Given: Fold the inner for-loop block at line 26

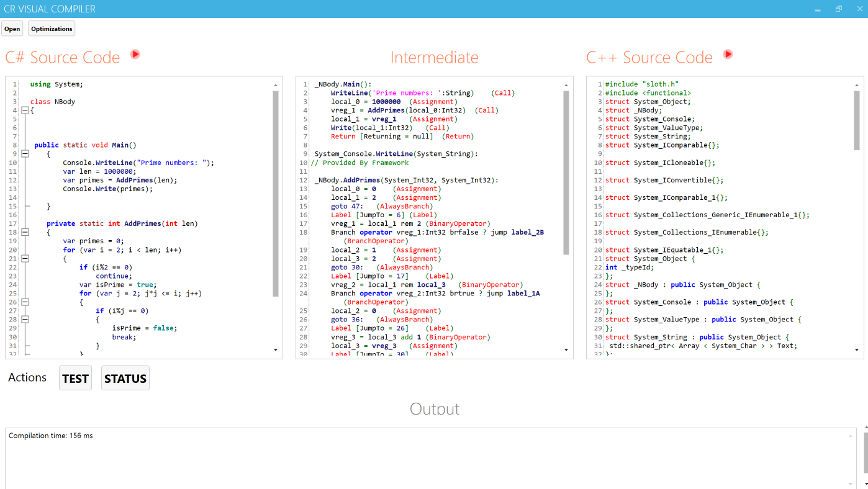Looking at the screenshot, I should click(x=25, y=302).
